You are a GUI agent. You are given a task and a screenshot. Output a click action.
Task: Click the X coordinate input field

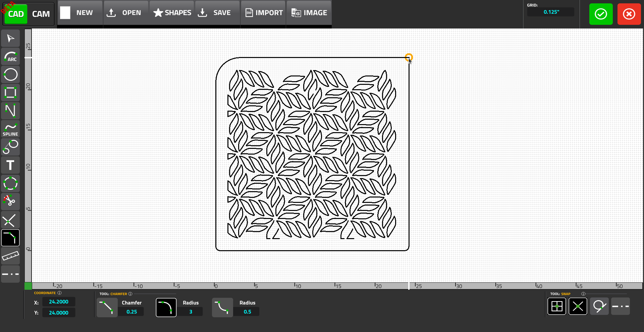click(x=59, y=301)
